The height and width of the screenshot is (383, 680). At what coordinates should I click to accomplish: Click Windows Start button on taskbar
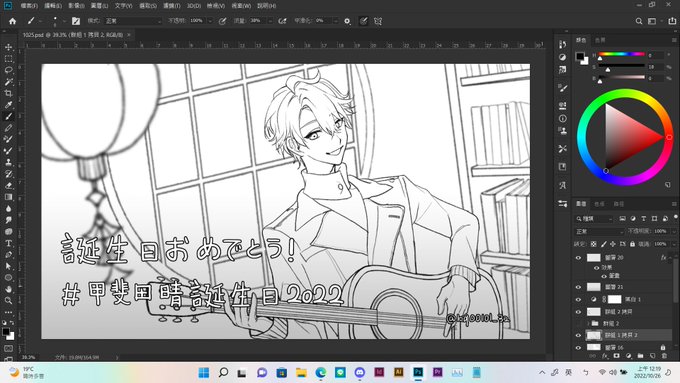click(203, 372)
